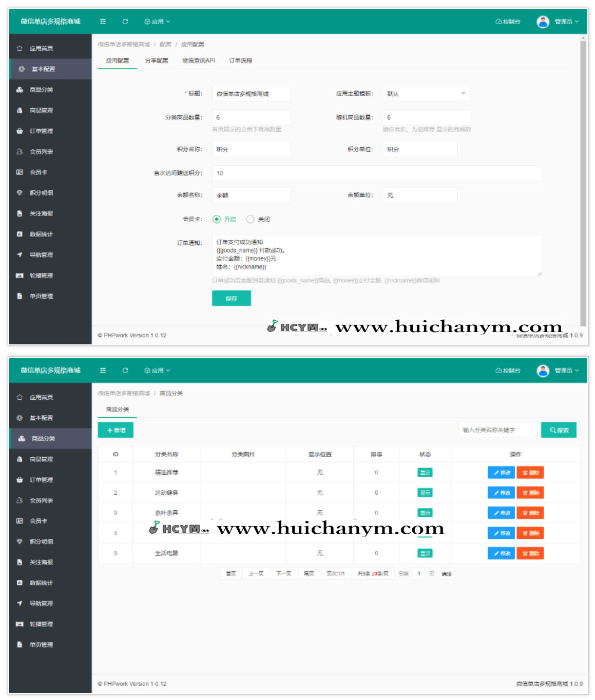Viewport: 595px width, 700px height.
Task: Toggle the sidebar collapse hamburger icon
Action: click(103, 22)
